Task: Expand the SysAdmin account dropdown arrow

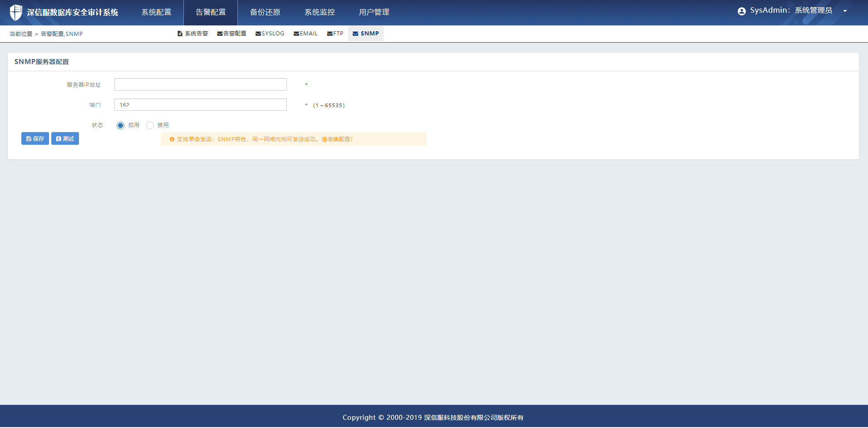Action: pyautogui.click(x=845, y=11)
